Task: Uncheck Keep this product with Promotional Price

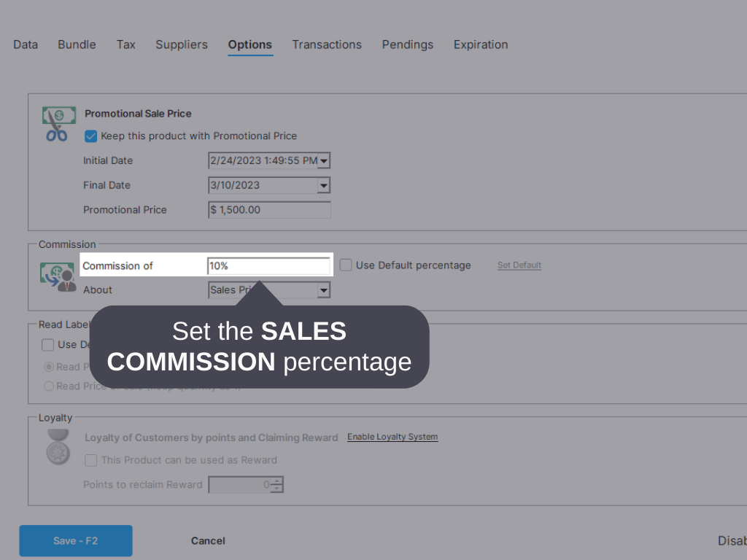Action: [90, 136]
